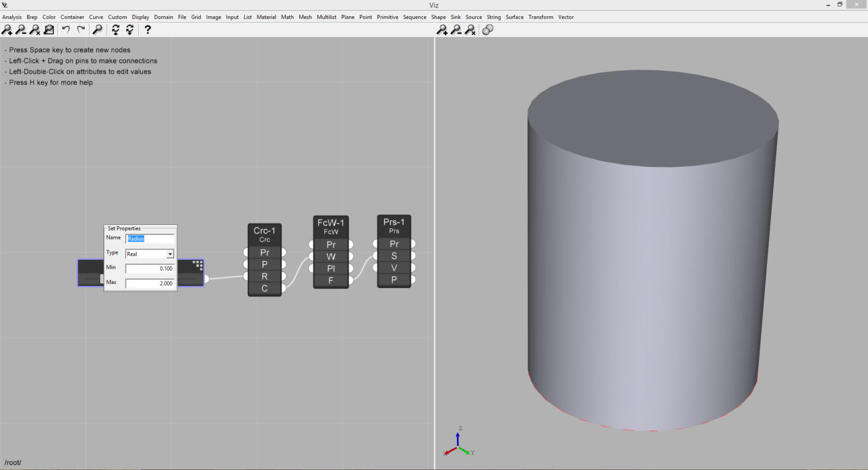Click the shaded spheres display icon above viewport
Viewport: 868px width, 470px height.
tap(487, 29)
